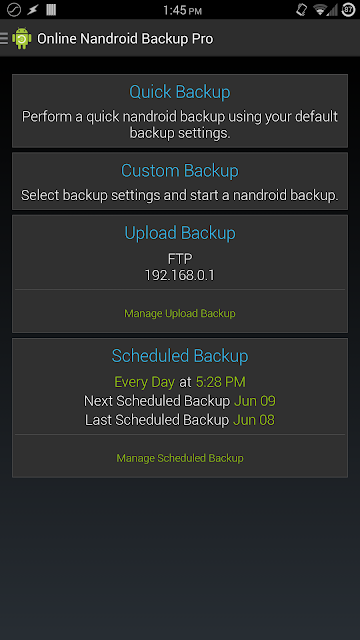
Task: Tap the cellular signal strength icon
Action: pos(332,10)
